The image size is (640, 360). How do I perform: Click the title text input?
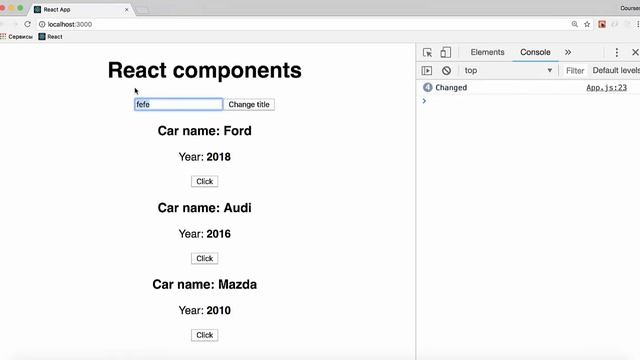coord(179,104)
